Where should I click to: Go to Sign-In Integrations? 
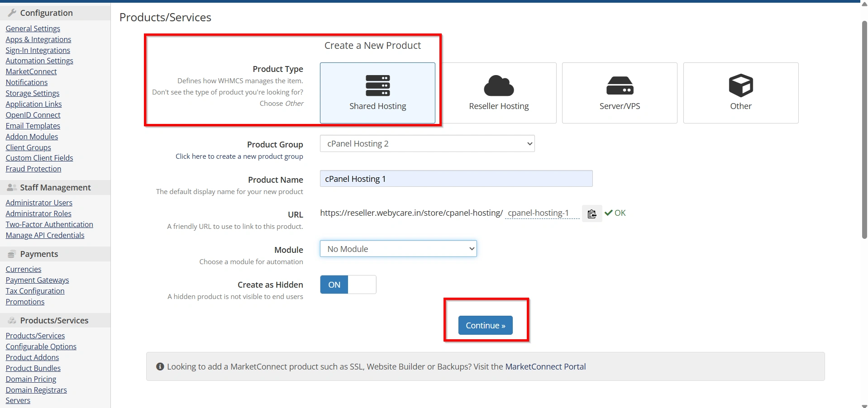[x=38, y=50]
